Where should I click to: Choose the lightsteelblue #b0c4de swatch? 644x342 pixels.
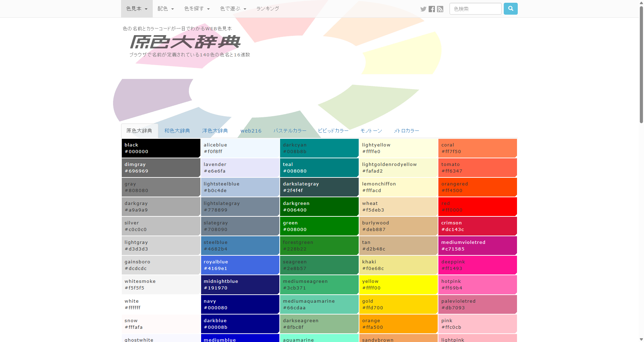tap(240, 187)
